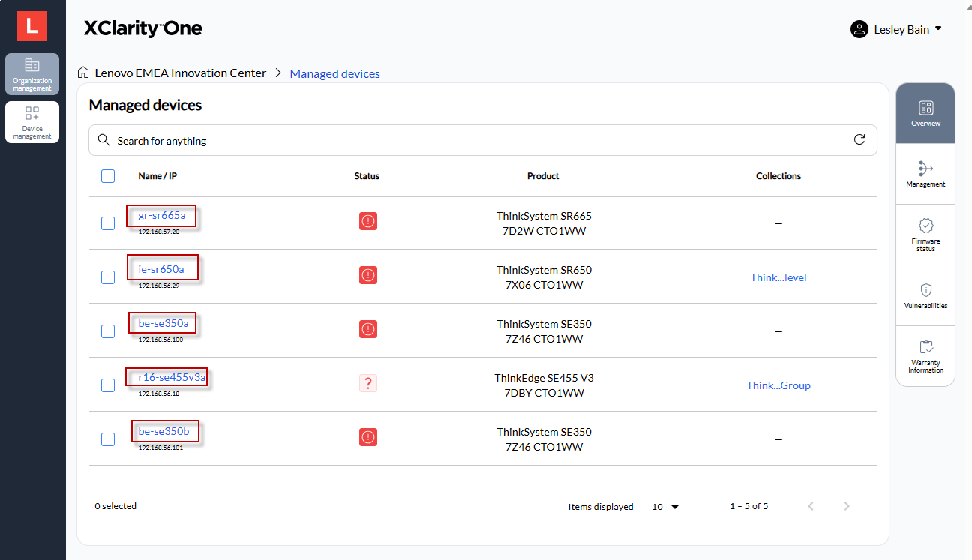The width and height of the screenshot is (972, 560).
Task: Click the home icon in the breadcrumb
Action: click(x=82, y=72)
